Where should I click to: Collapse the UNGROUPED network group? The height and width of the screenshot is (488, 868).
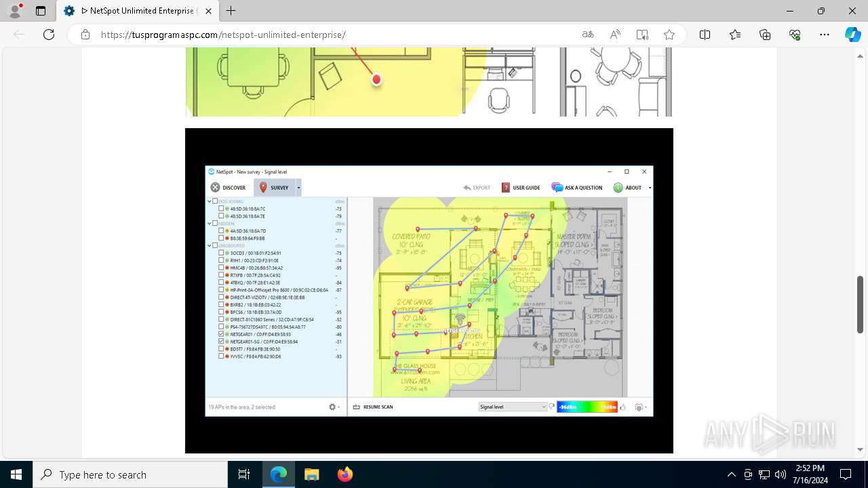point(209,245)
